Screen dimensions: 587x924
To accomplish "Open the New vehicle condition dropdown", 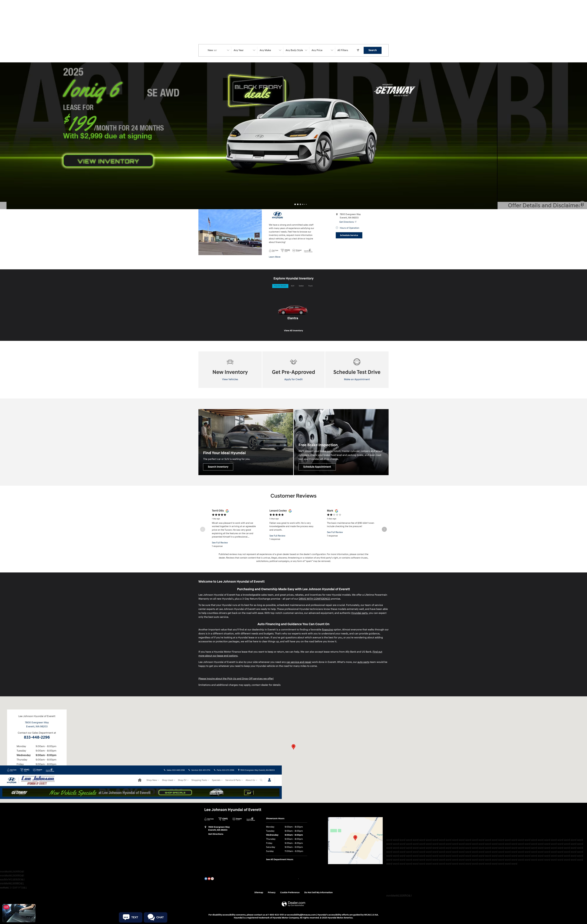I will coord(218,50).
